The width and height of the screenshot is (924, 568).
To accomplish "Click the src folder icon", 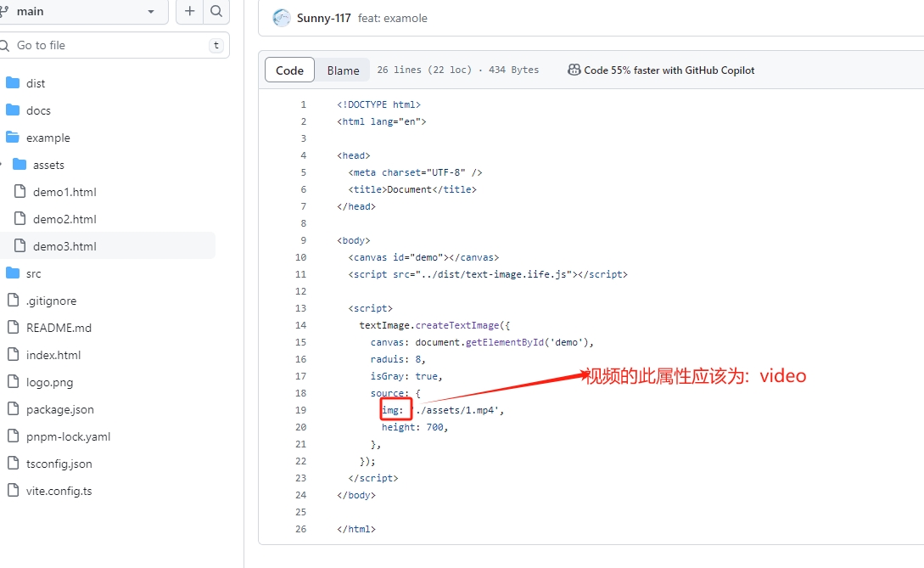I will click(13, 273).
